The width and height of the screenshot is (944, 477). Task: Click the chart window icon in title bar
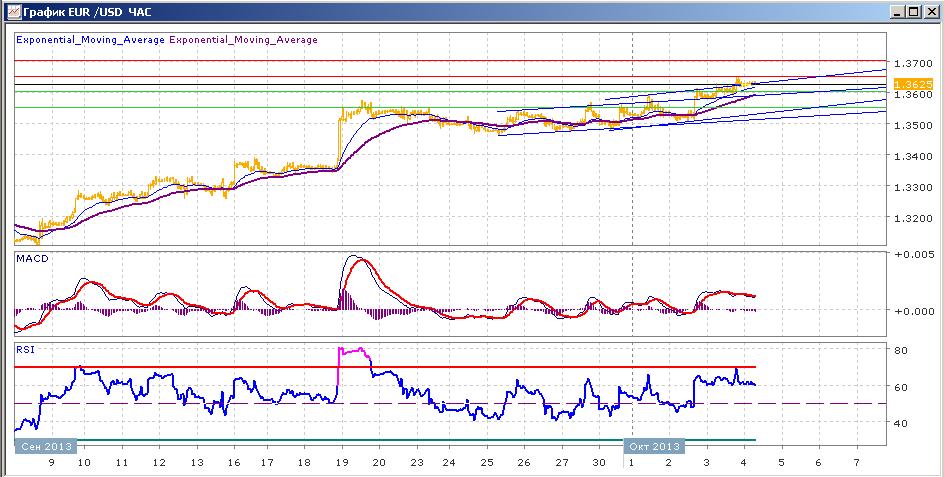click(13, 11)
